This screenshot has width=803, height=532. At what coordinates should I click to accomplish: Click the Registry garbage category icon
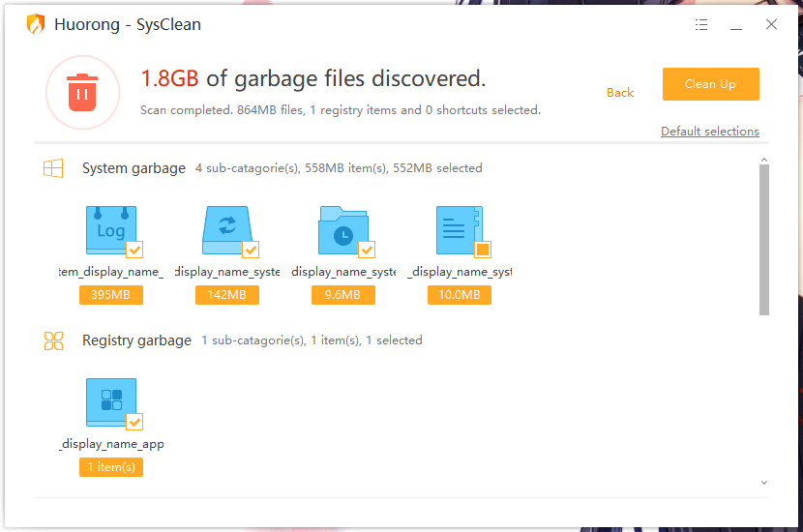(x=53, y=340)
